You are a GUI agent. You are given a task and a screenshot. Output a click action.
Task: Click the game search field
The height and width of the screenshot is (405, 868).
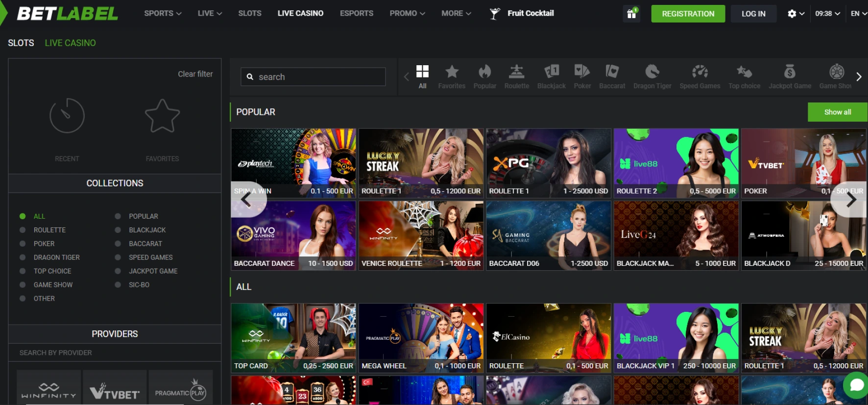tap(313, 77)
